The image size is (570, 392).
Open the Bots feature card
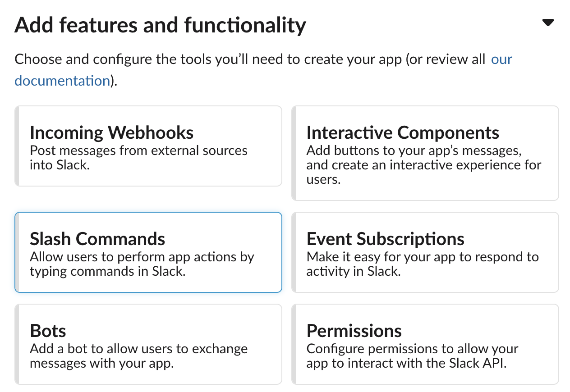coord(148,344)
